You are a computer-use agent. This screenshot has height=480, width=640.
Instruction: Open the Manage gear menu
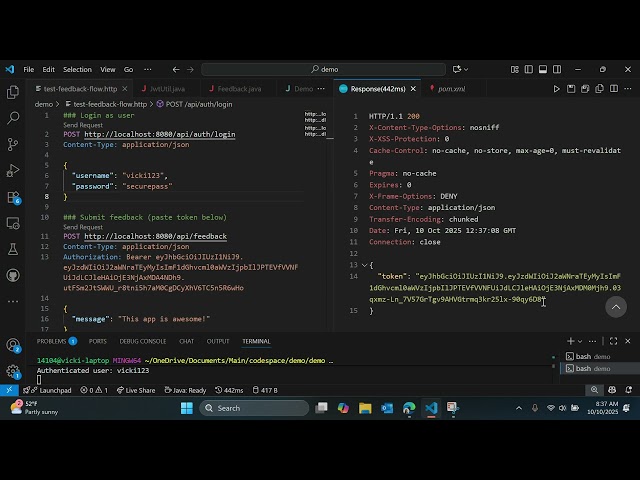coord(13,371)
